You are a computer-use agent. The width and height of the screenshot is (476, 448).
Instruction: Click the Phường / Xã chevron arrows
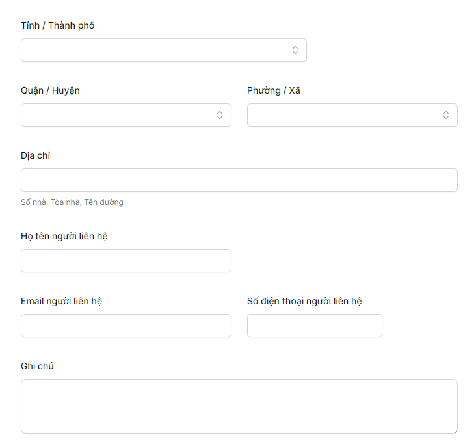click(446, 115)
